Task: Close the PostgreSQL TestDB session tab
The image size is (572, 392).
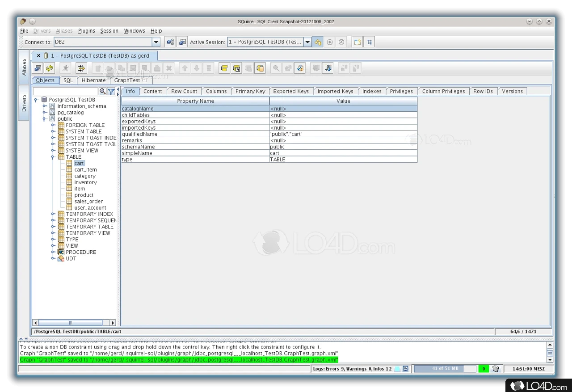Action: 38,56
